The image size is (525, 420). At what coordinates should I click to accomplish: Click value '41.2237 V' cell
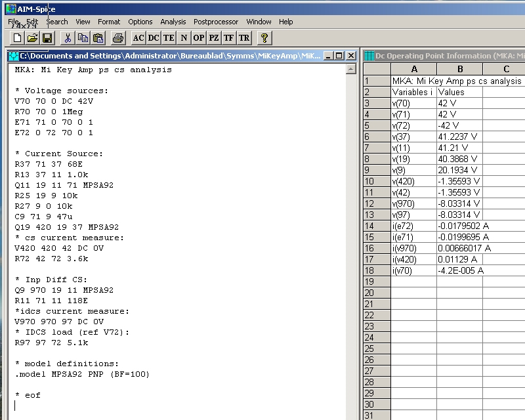(460, 136)
